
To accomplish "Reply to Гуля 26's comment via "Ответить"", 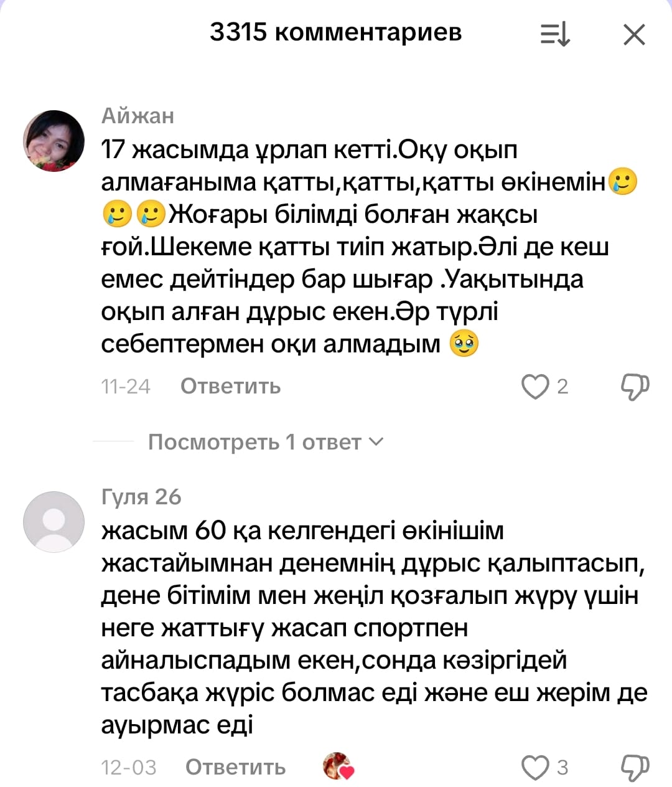I will click(235, 768).
